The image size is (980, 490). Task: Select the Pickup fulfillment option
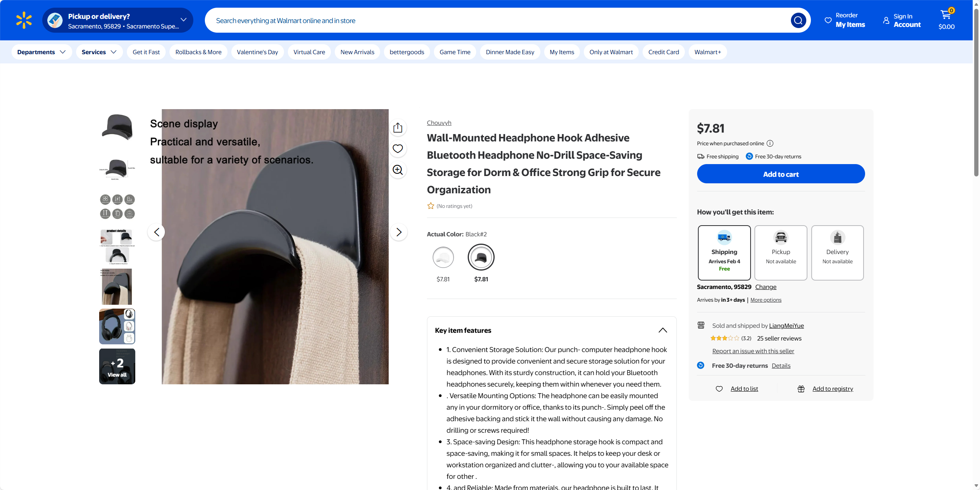pyautogui.click(x=781, y=253)
